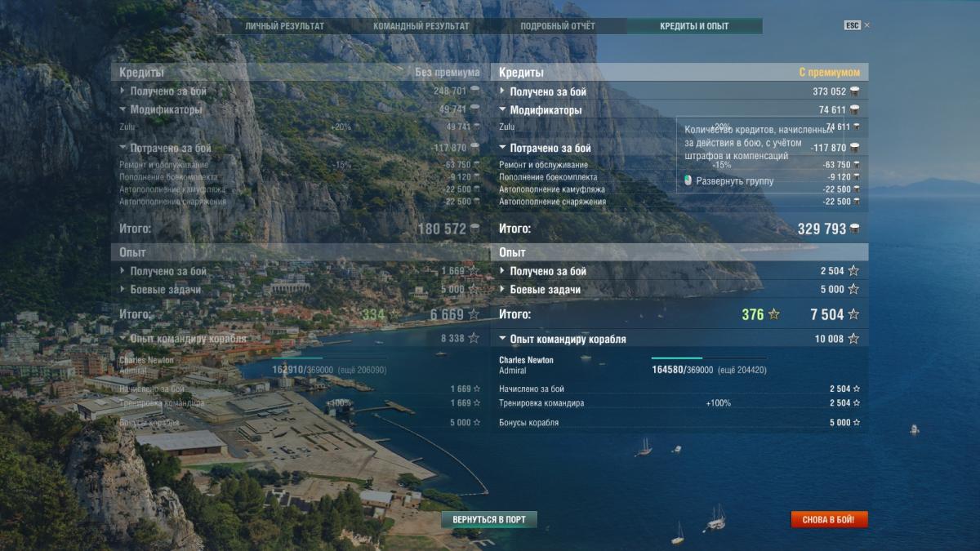Click the С премиумом label
This screenshot has width=980, height=551.
click(x=829, y=73)
